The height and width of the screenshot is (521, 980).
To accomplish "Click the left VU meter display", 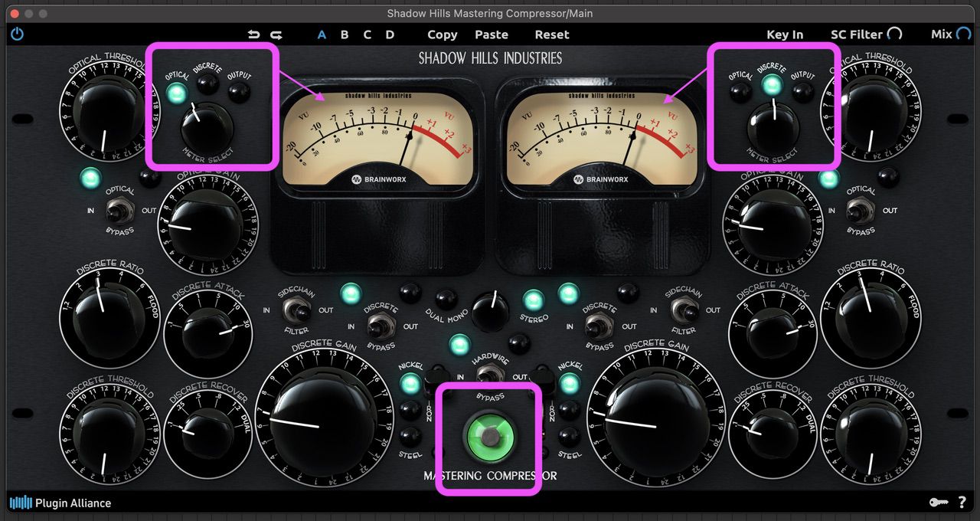I will point(378,138).
